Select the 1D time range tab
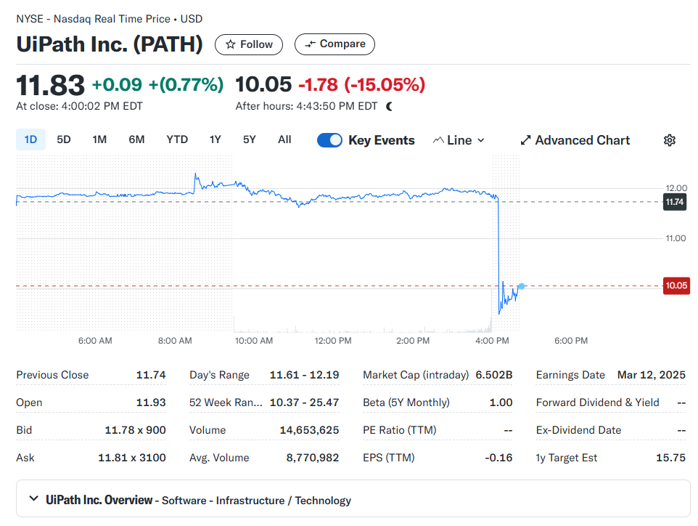 31,140
